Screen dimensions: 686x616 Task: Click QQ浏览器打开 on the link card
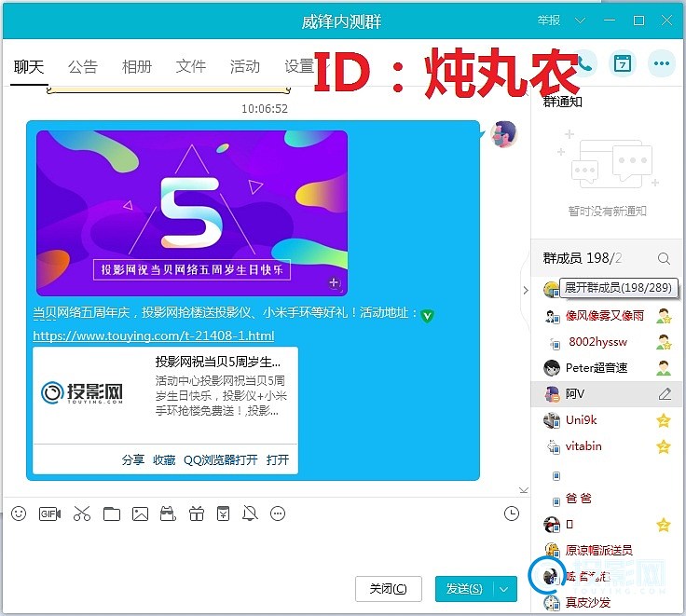221,459
